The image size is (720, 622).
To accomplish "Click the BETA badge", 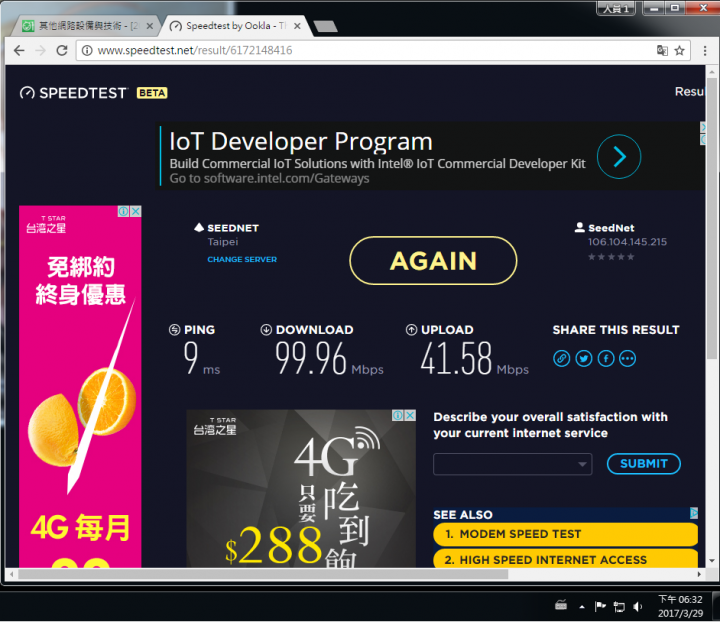I will 152,93.
